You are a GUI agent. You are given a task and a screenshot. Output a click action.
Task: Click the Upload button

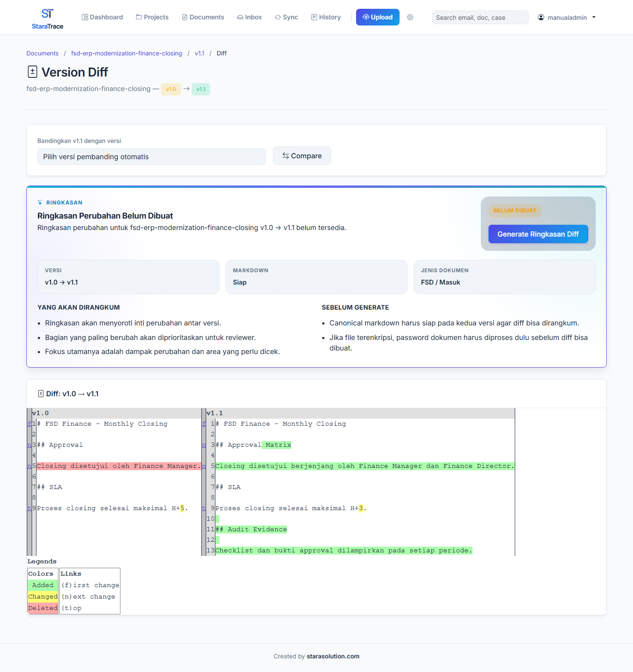coord(378,17)
